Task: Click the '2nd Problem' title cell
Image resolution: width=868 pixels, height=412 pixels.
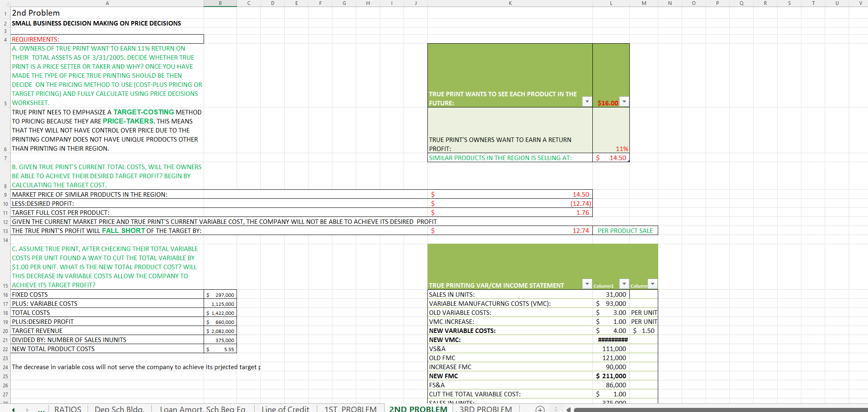Action: pyautogui.click(x=107, y=13)
